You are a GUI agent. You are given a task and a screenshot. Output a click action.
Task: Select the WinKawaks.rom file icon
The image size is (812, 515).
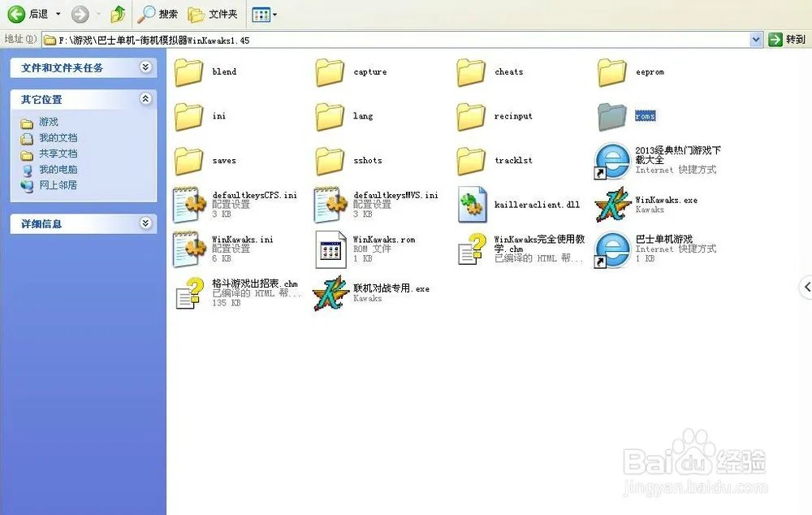[330, 249]
